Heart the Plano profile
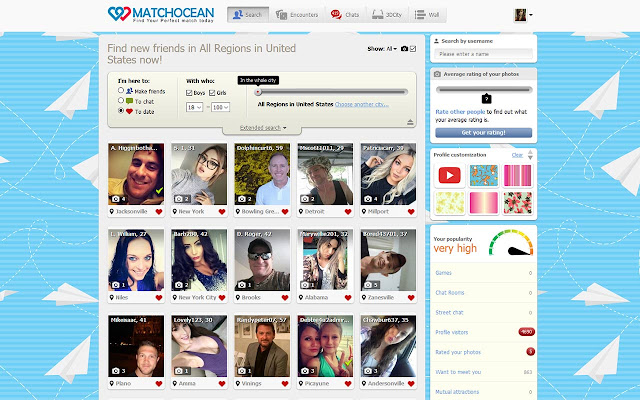640x400 pixels. tap(159, 384)
